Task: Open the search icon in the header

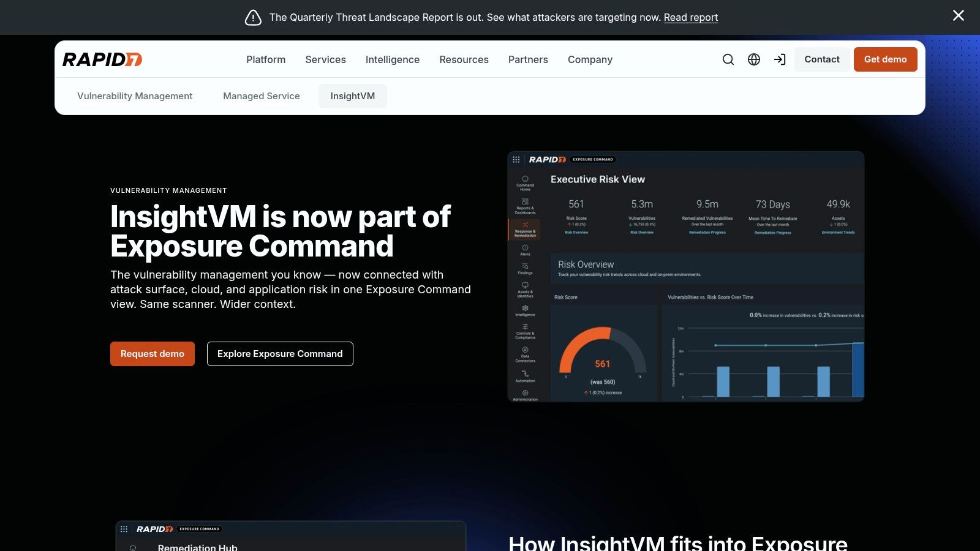Action: pyautogui.click(x=728, y=59)
